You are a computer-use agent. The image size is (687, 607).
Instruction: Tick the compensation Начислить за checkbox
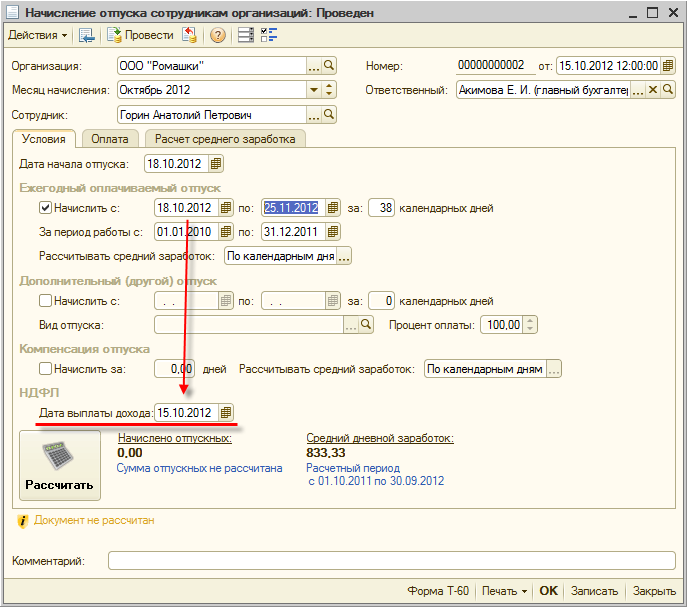click(45, 369)
